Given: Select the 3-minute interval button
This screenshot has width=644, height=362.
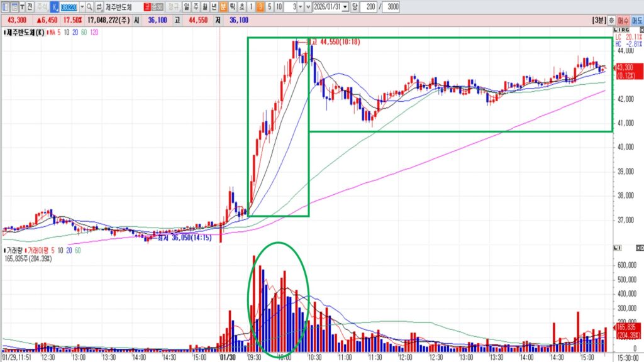Looking at the screenshot, I should coord(260,6).
